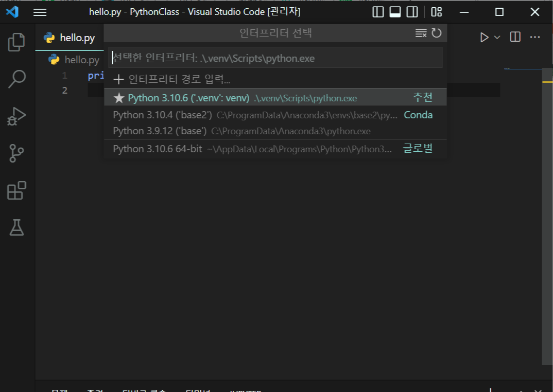Open the Search view in activity bar
Screen dimensions: 553x392
(x=16, y=79)
